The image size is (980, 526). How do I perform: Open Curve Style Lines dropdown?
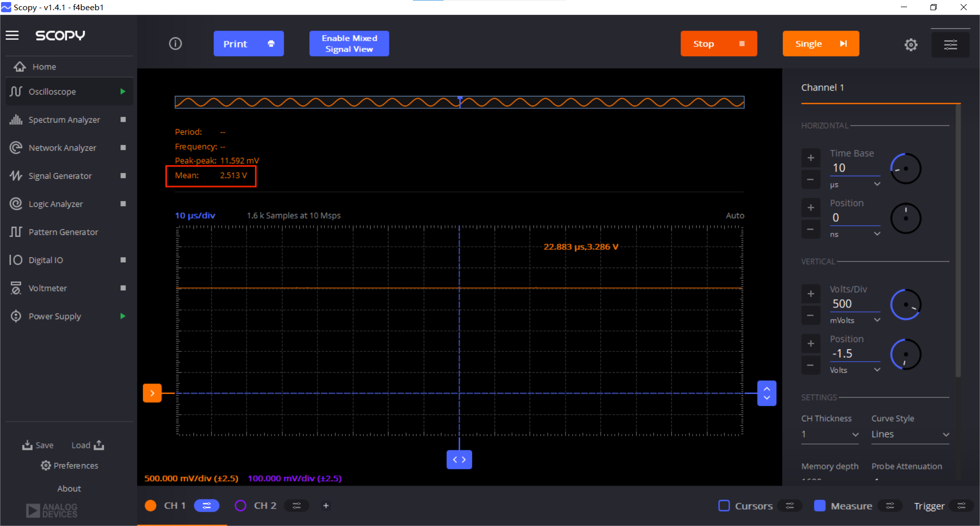pos(910,435)
